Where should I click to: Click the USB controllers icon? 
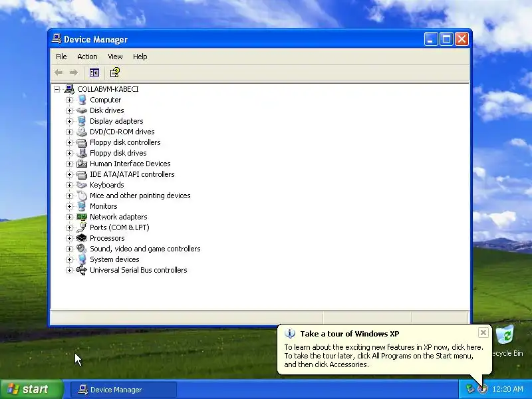coord(82,270)
